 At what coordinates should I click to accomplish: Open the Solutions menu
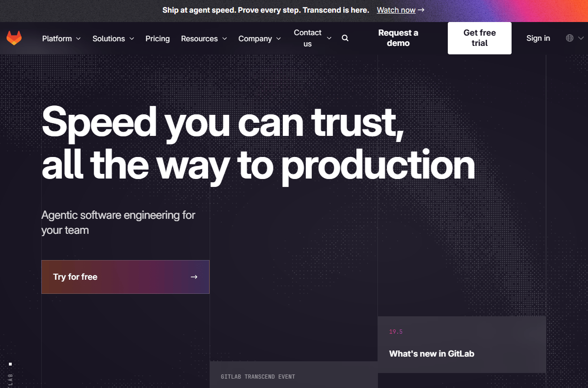(113, 38)
